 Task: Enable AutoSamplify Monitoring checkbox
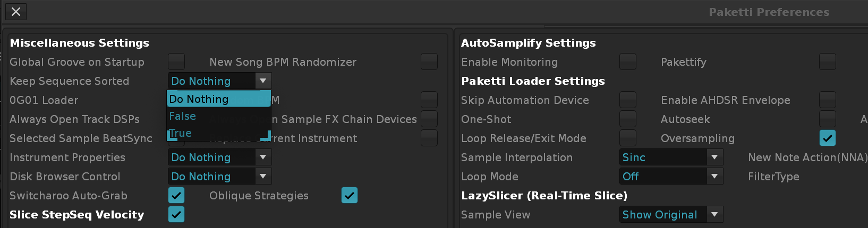click(628, 62)
